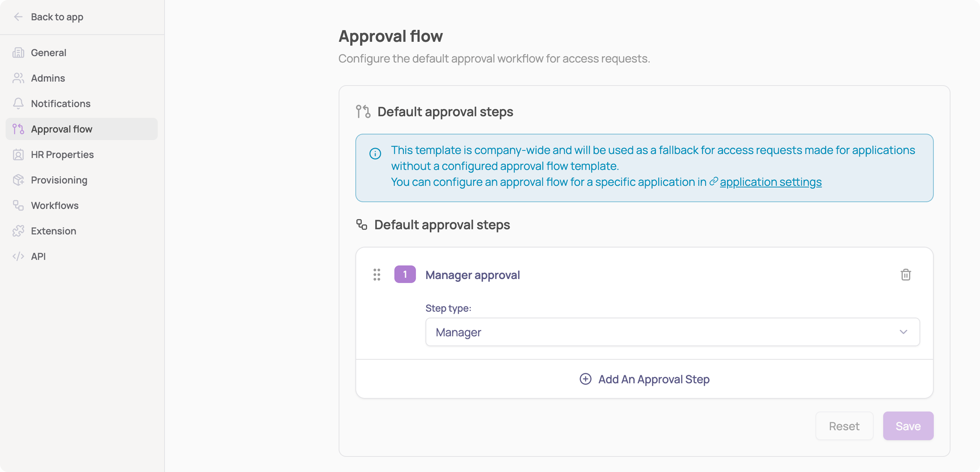The height and width of the screenshot is (472, 980).
Task: Grab the step drag handle dots
Action: [x=377, y=274]
